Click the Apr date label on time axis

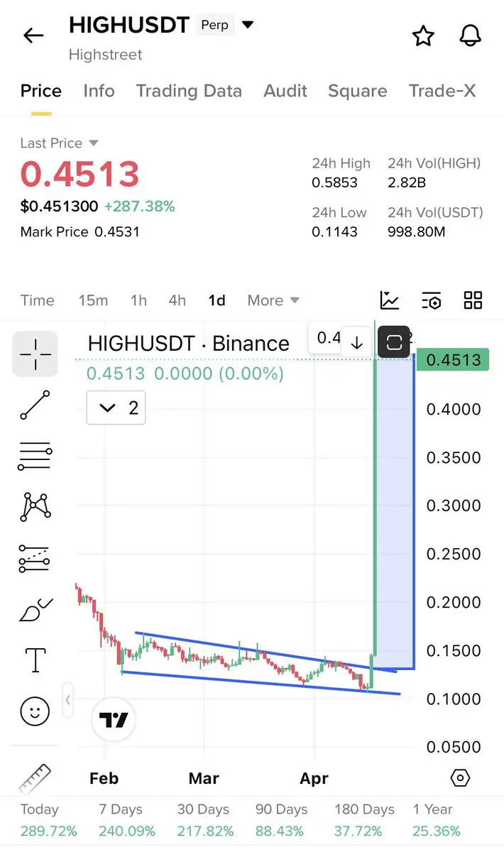tap(314, 779)
